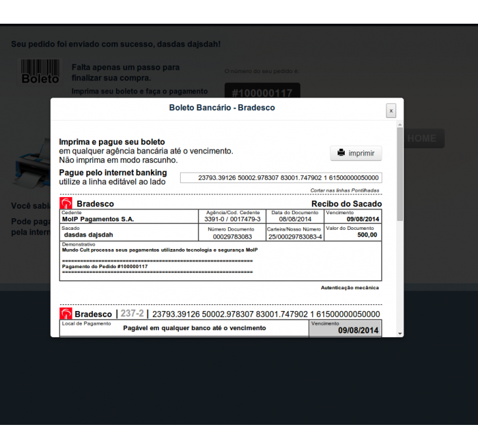
Task: Click the modal vertical scrollbar thumb
Action: (400, 174)
